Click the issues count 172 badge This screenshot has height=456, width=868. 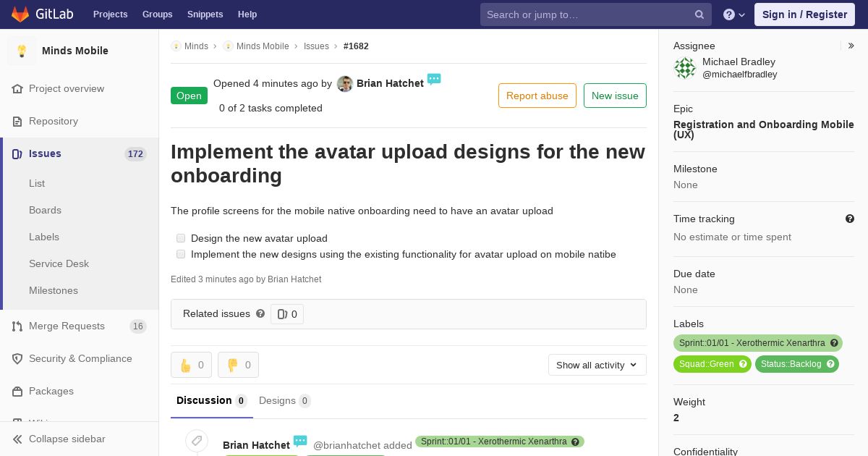point(135,153)
